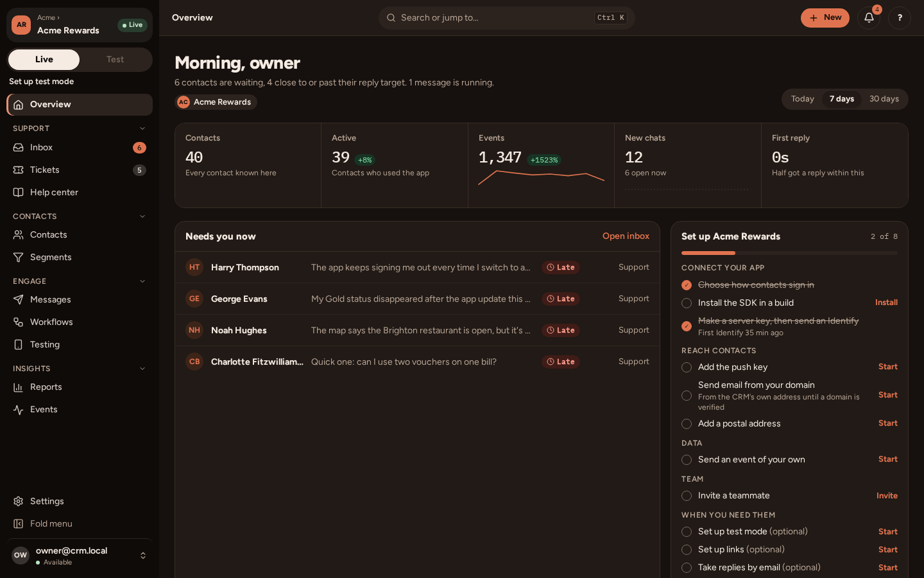The height and width of the screenshot is (578, 924).
Task: Open the owner@crm.local account menu
Action: [x=80, y=556]
